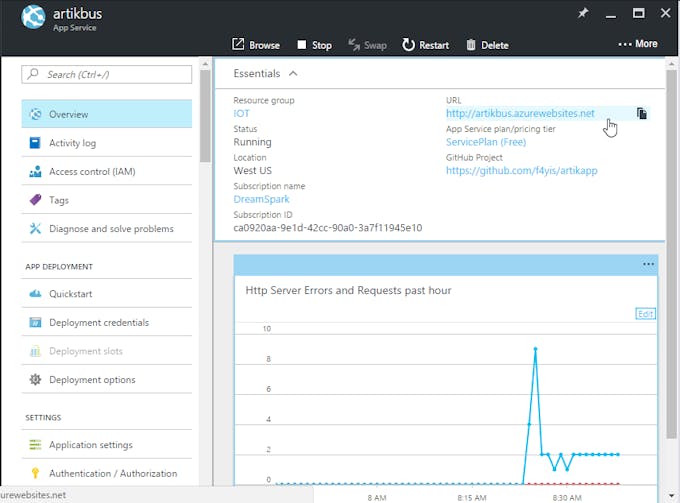680x503 pixels.
Task: Open Activity log
Action: [x=107, y=143]
